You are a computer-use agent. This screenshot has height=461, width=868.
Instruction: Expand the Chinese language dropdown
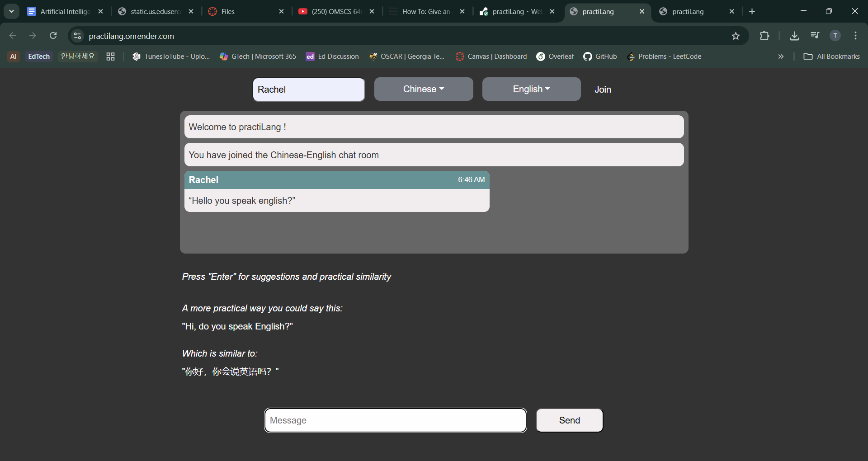pos(424,89)
